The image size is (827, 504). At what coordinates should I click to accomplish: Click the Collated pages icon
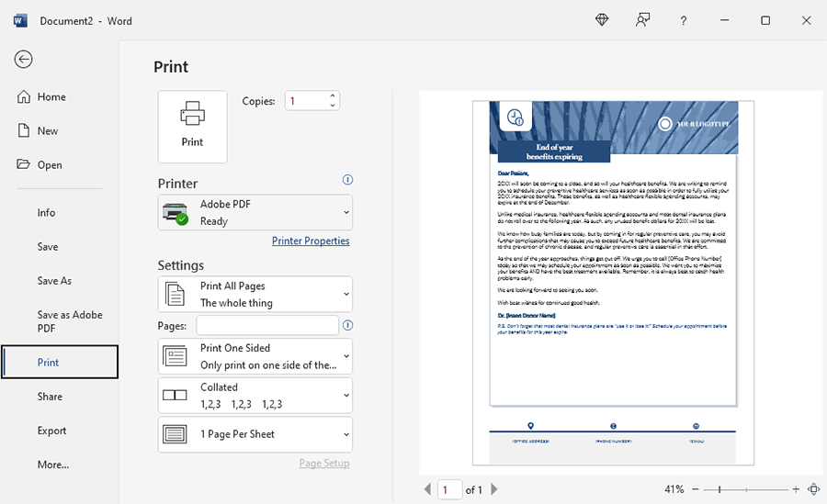[175, 395]
